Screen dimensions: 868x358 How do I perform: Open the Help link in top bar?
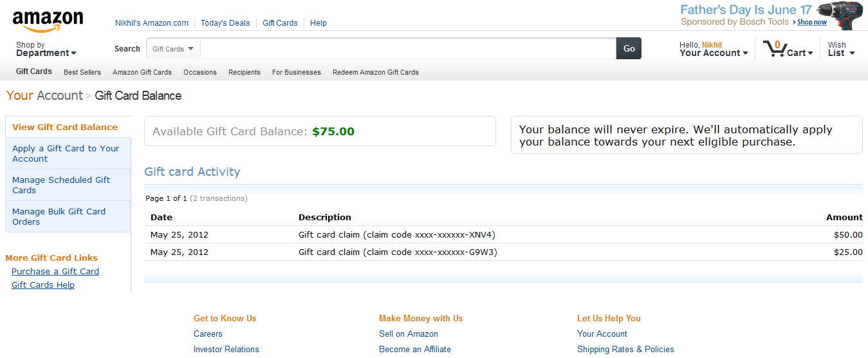(319, 23)
